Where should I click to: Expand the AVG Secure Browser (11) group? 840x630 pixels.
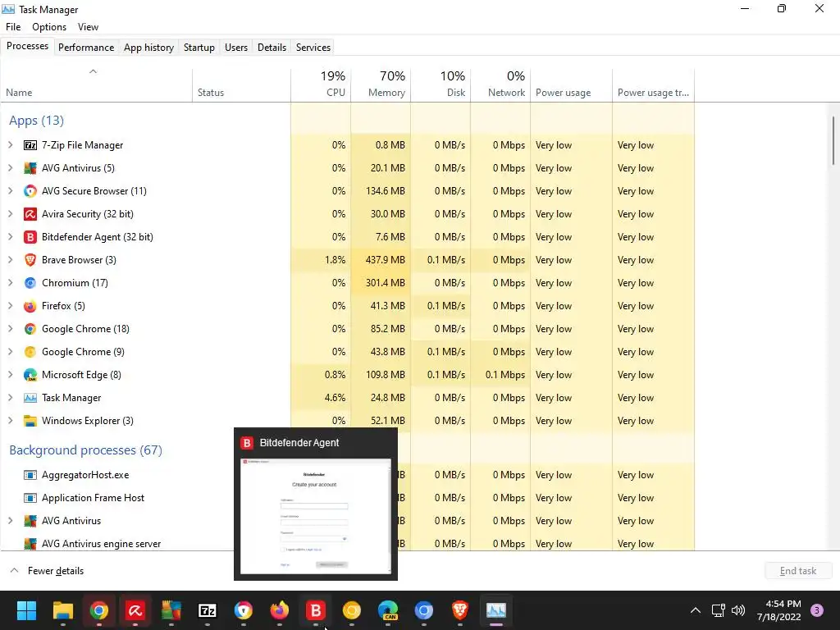click(x=10, y=191)
